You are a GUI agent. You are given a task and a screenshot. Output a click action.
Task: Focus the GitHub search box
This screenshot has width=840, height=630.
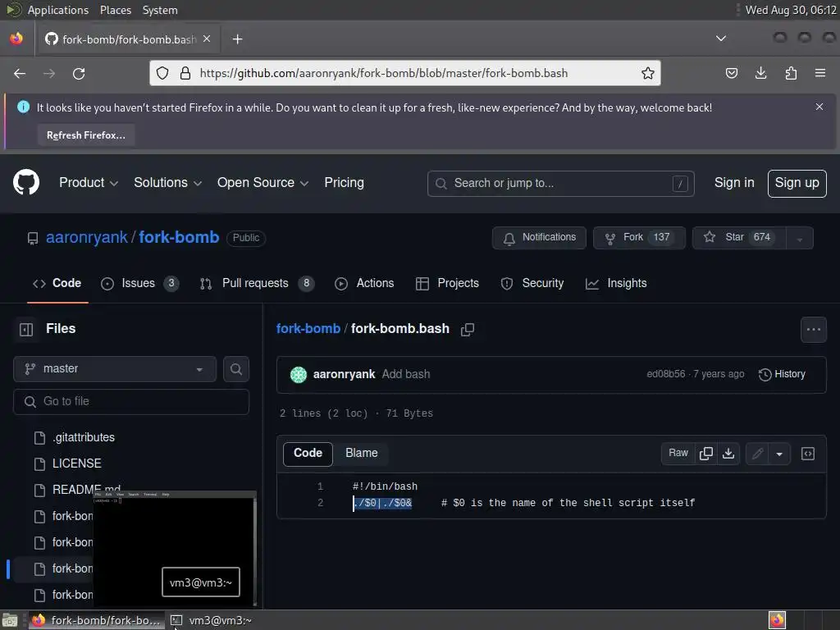561,184
